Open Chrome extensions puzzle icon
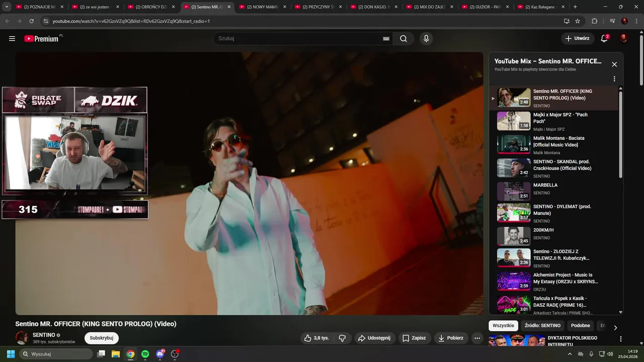The width and height of the screenshot is (644, 362). [x=594, y=21]
